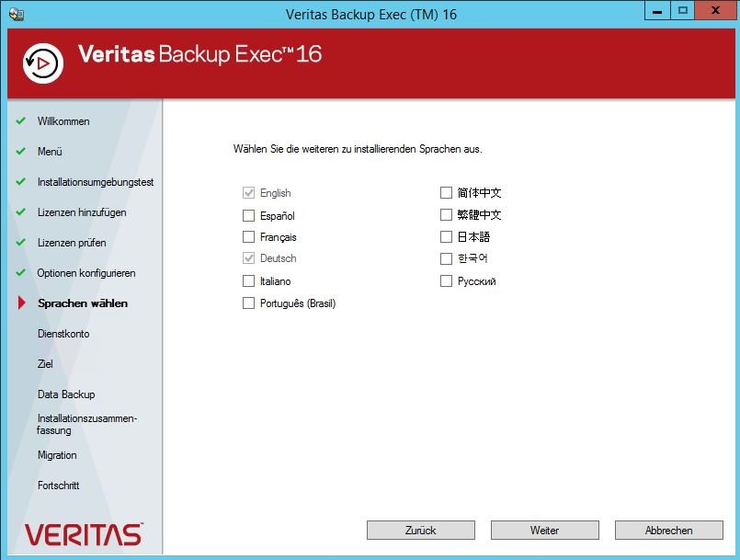740x560 pixels.
Task: Check the 简体中文 language box
Action: click(446, 193)
